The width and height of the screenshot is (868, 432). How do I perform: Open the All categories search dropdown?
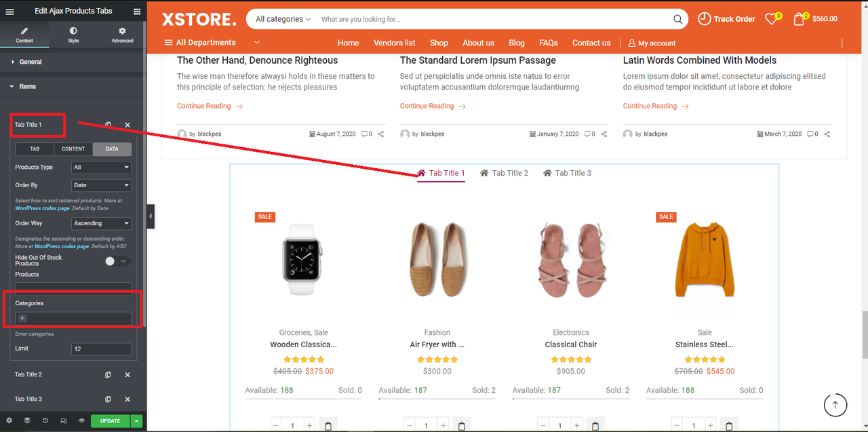pos(283,19)
